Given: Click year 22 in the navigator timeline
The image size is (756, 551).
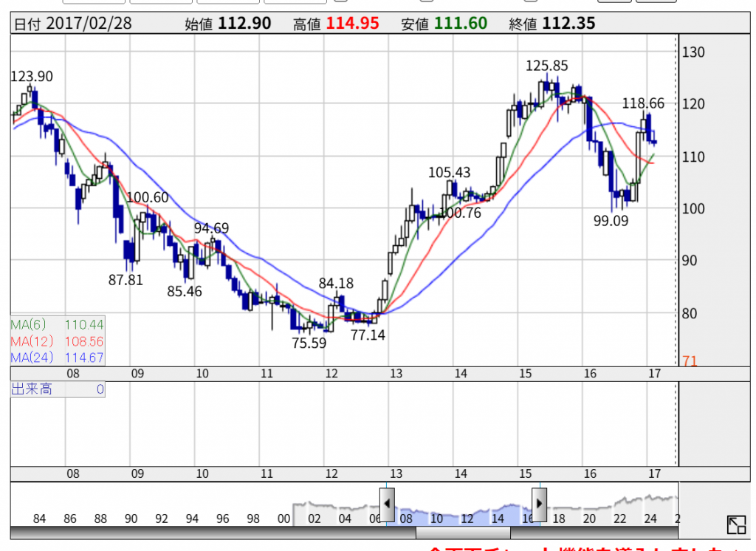Looking at the screenshot, I should [x=620, y=519].
